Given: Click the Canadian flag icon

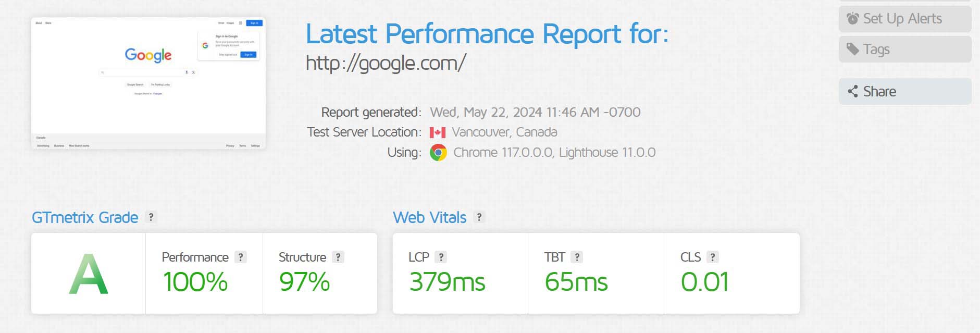Looking at the screenshot, I should click(x=438, y=132).
